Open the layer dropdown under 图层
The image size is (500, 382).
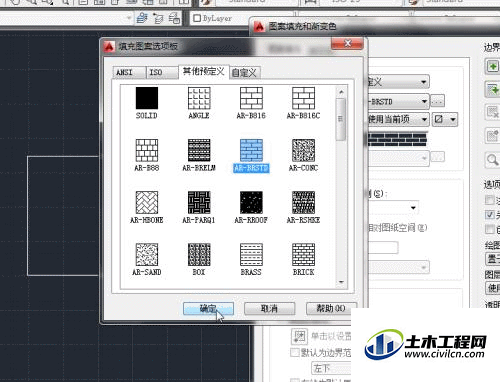pos(493,288)
